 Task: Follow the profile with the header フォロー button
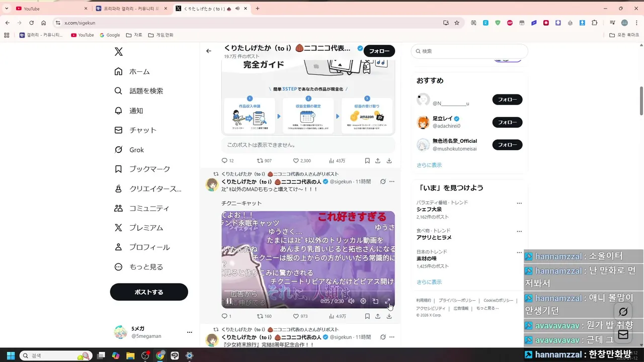[x=379, y=51]
